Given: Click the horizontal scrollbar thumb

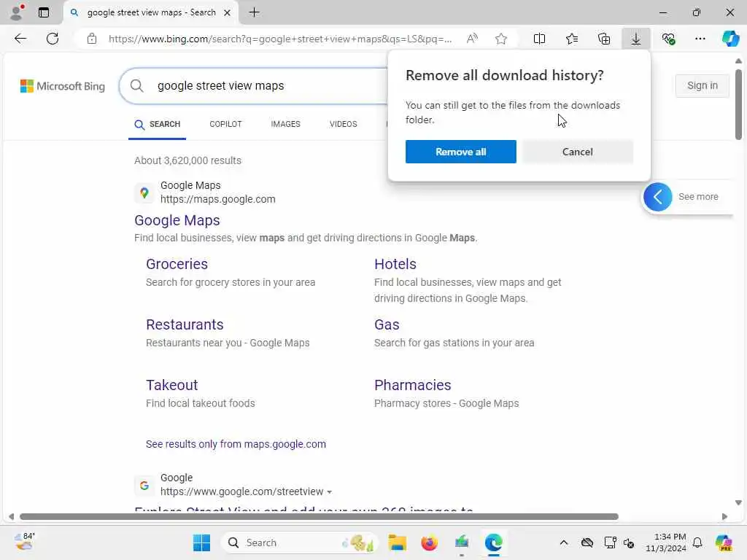Looking at the screenshot, I should point(319,517).
